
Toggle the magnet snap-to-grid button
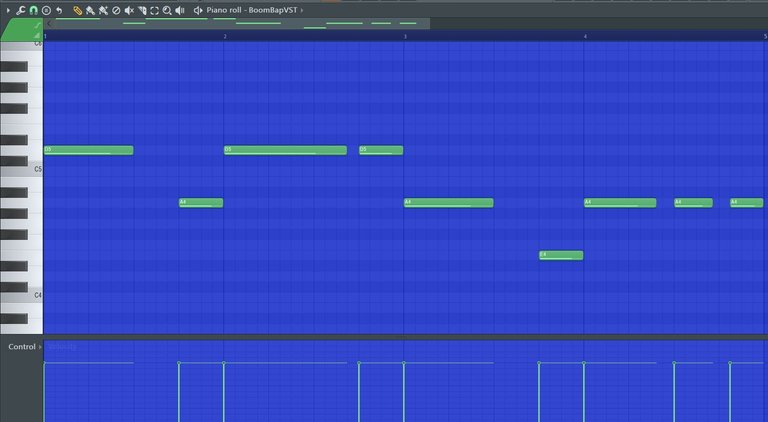click(33, 10)
